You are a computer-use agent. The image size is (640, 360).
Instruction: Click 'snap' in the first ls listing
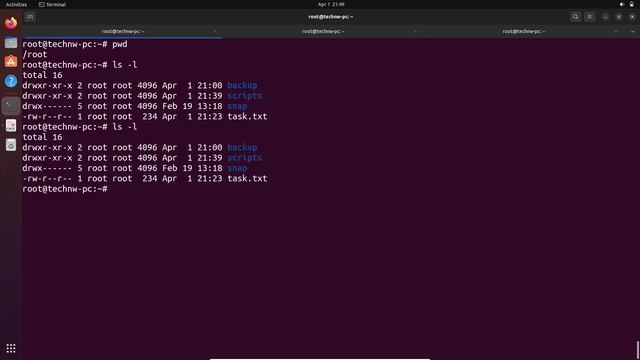click(x=237, y=106)
